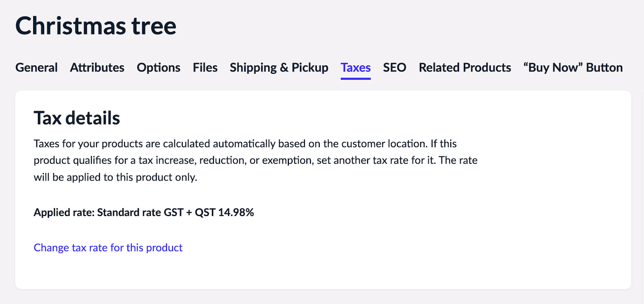
Task: Click the "Applied rate:" label
Action: click(x=64, y=213)
